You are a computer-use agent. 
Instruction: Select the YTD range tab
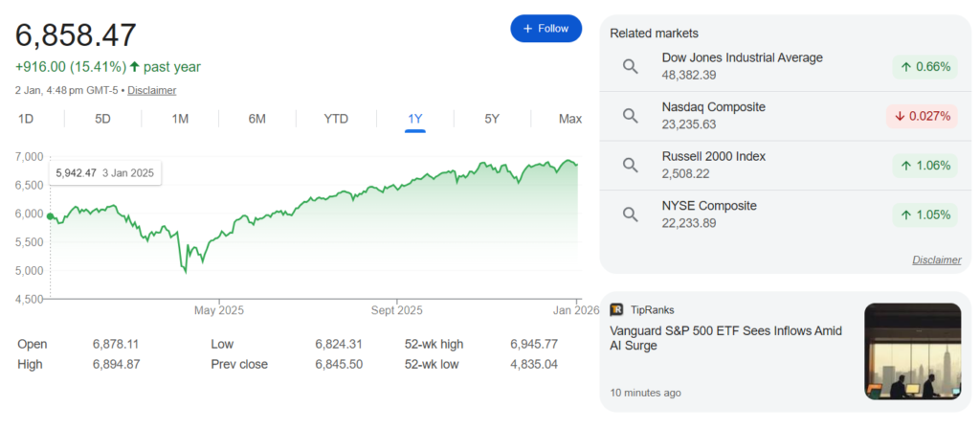click(x=336, y=119)
